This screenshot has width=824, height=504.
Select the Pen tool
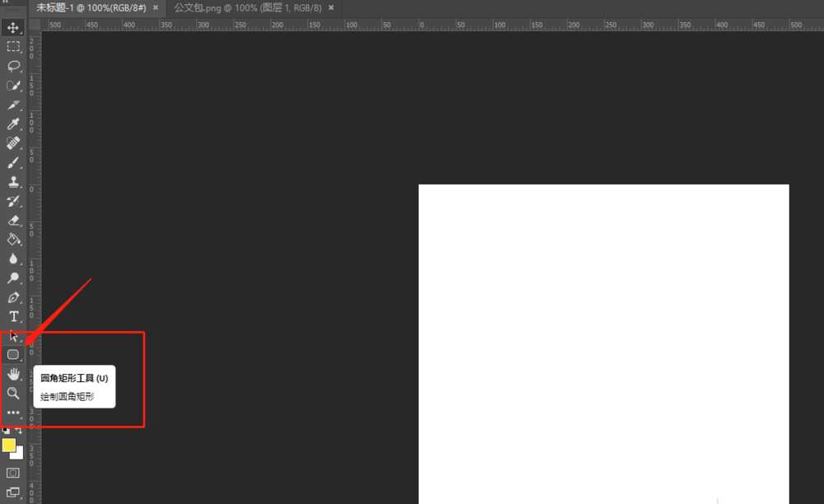click(x=13, y=297)
